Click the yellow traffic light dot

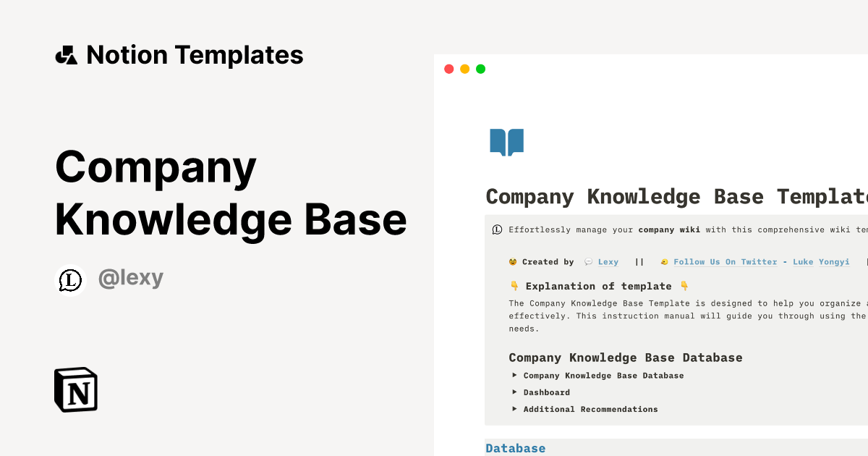coord(464,69)
